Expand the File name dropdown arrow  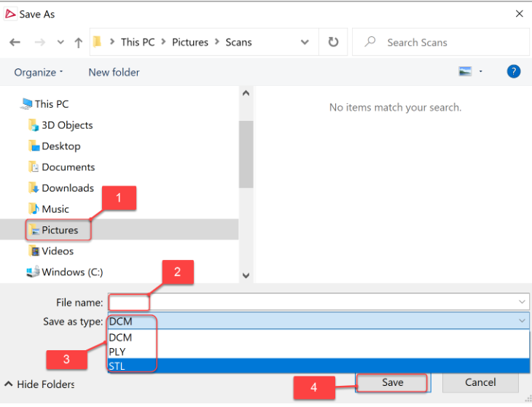522,302
